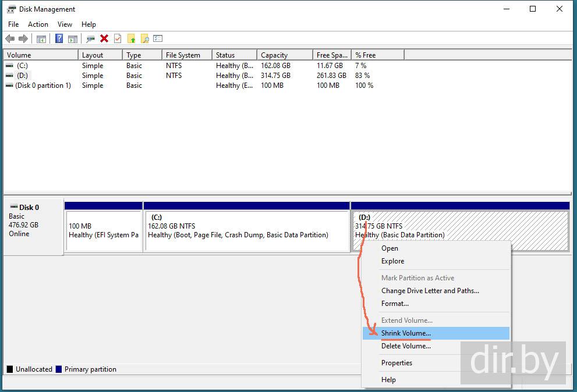Click the checklist settings toolbar icon
577x392 pixels.
[158, 39]
